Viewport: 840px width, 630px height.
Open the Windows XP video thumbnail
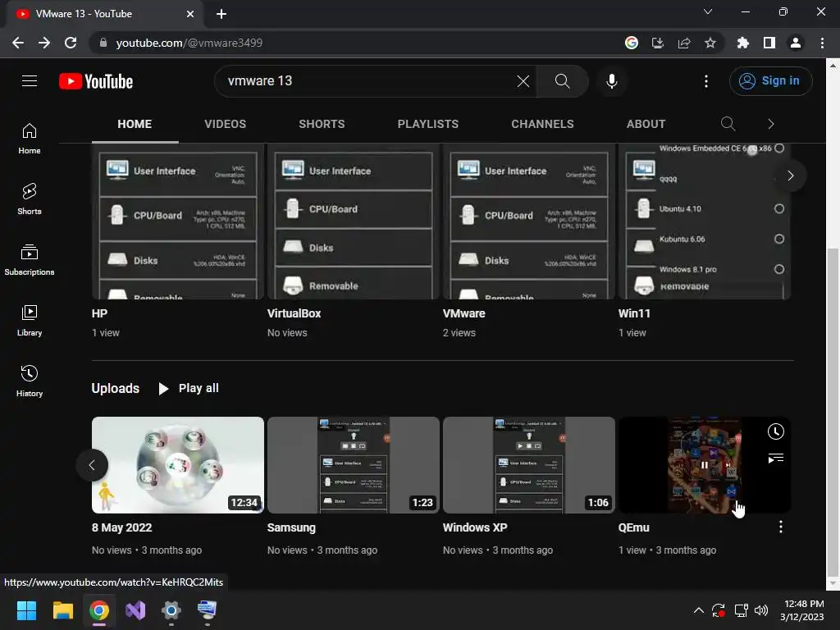tap(529, 465)
